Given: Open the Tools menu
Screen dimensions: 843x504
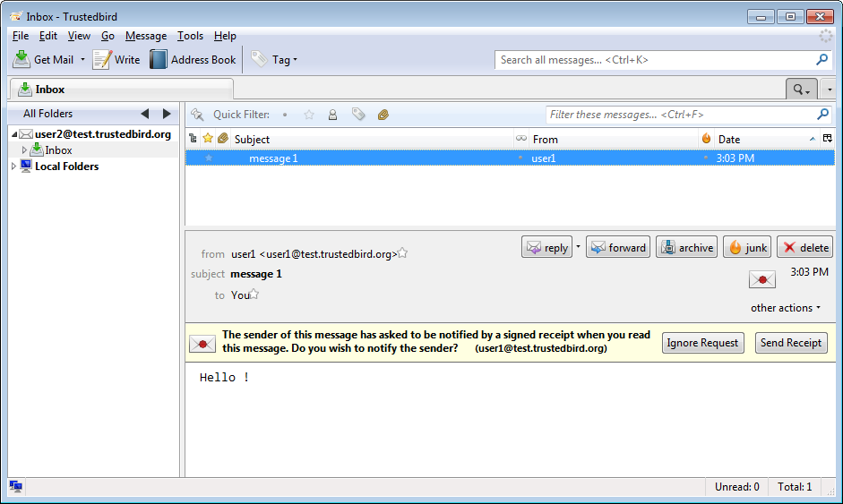Looking at the screenshot, I should 190,36.
